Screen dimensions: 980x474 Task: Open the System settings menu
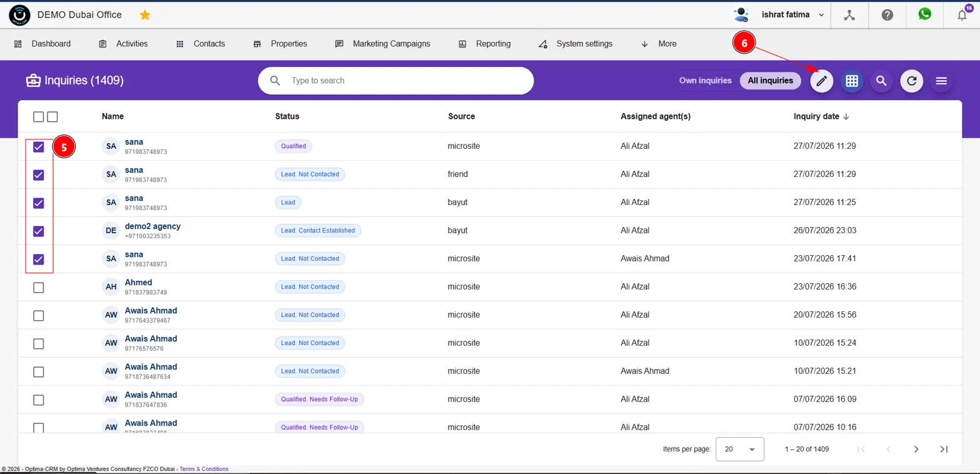point(575,44)
